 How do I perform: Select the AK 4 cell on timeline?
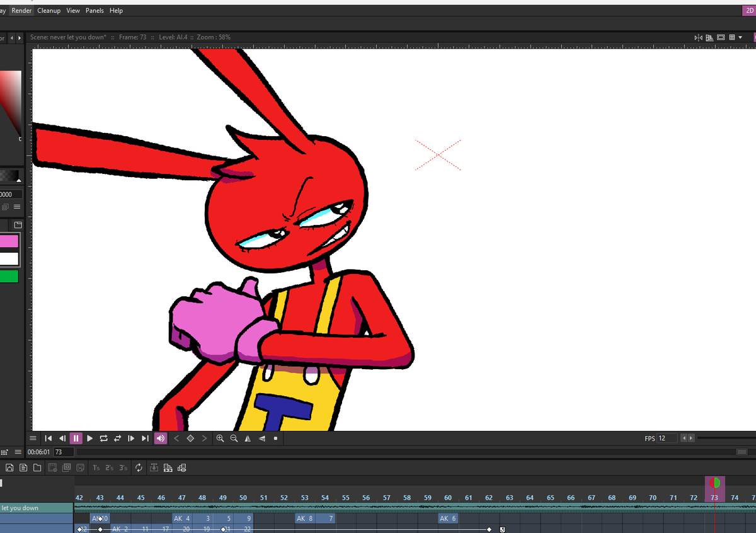coord(182,519)
